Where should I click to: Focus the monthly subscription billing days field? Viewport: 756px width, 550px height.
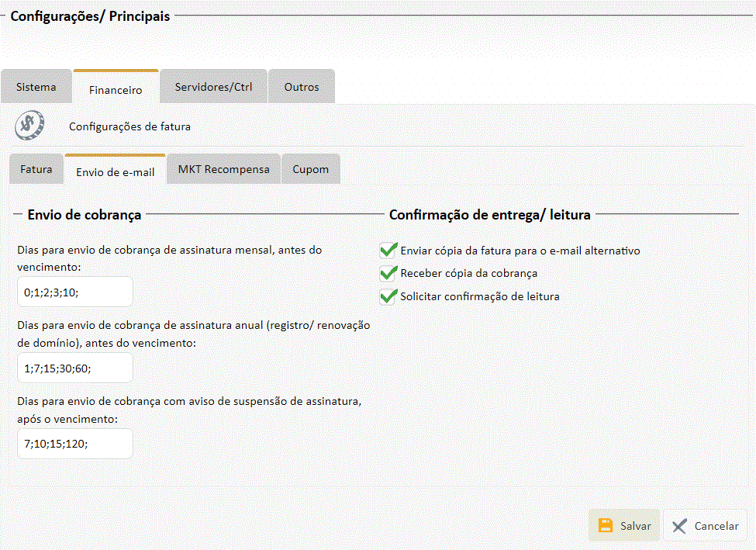[75, 292]
